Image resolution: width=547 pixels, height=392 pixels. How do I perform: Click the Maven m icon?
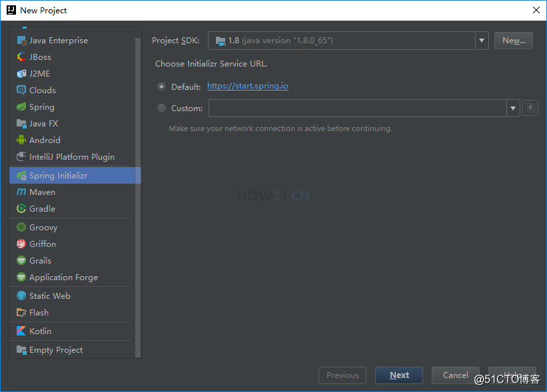(21, 192)
